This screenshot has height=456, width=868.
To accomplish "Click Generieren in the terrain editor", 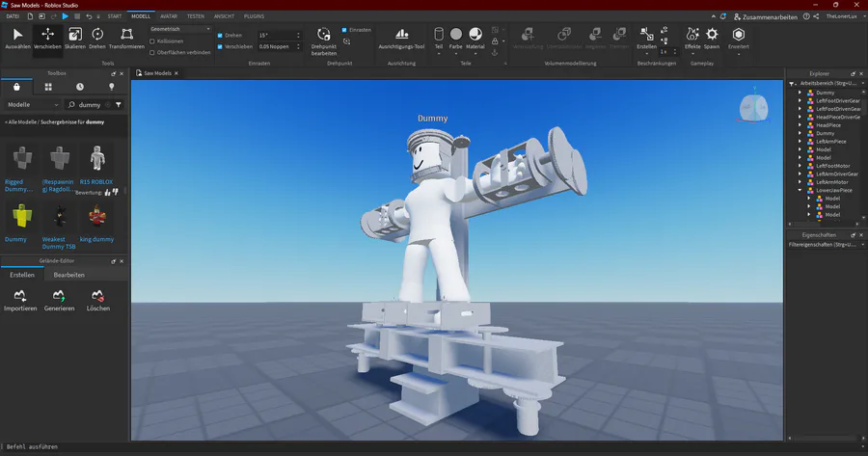I will pos(59,301).
